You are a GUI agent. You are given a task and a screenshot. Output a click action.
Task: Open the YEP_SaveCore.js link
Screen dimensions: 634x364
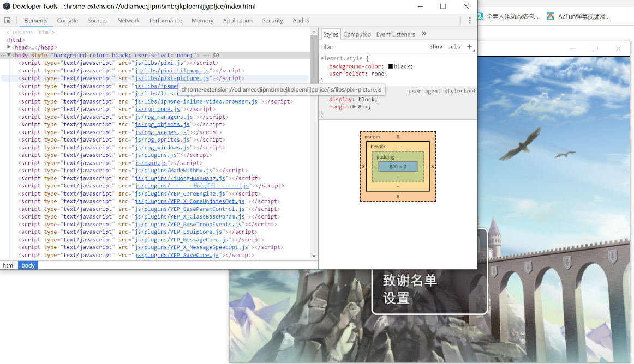[177, 255]
